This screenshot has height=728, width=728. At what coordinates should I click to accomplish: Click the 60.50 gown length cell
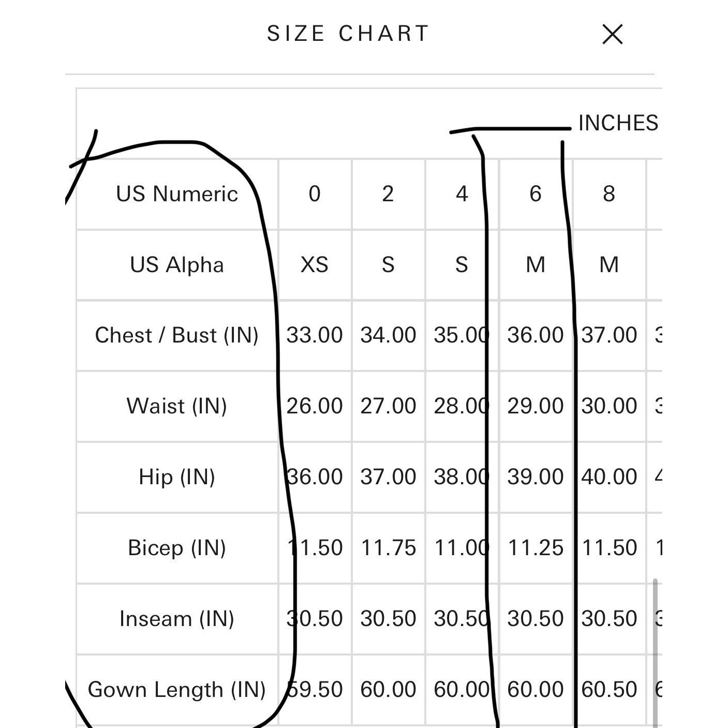click(609, 690)
